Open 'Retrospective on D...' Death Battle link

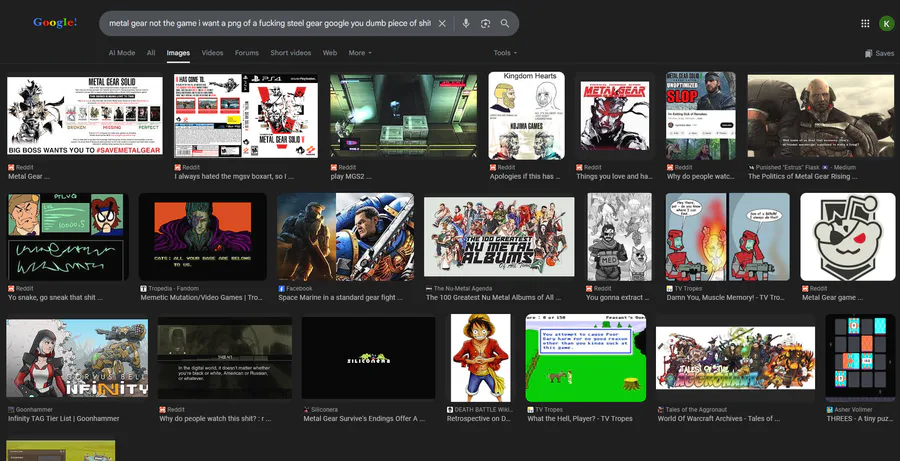(x=479, y=419)
